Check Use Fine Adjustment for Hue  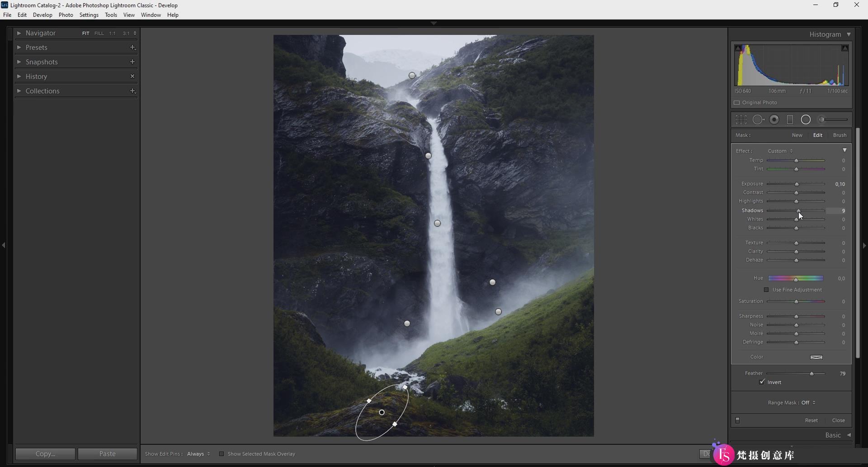click(x=766, y=290)
